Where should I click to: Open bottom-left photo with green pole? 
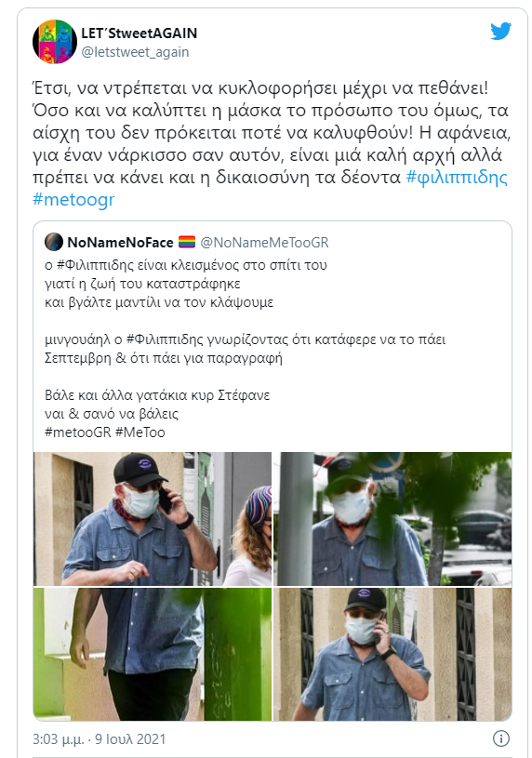153,654
